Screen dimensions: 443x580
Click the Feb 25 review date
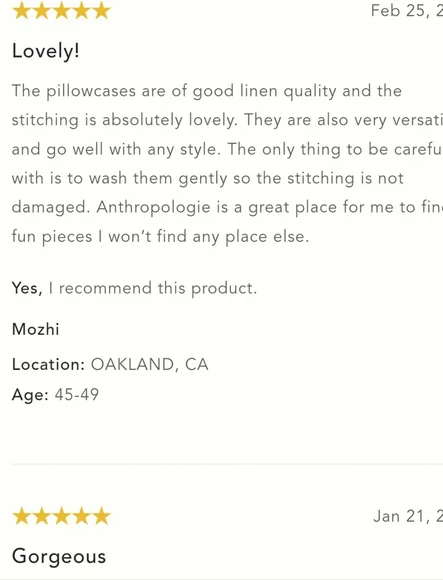coord(407,10)
